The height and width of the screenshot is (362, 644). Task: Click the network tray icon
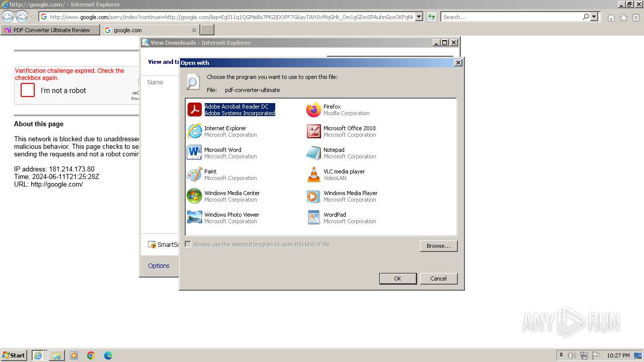(584, 355)
